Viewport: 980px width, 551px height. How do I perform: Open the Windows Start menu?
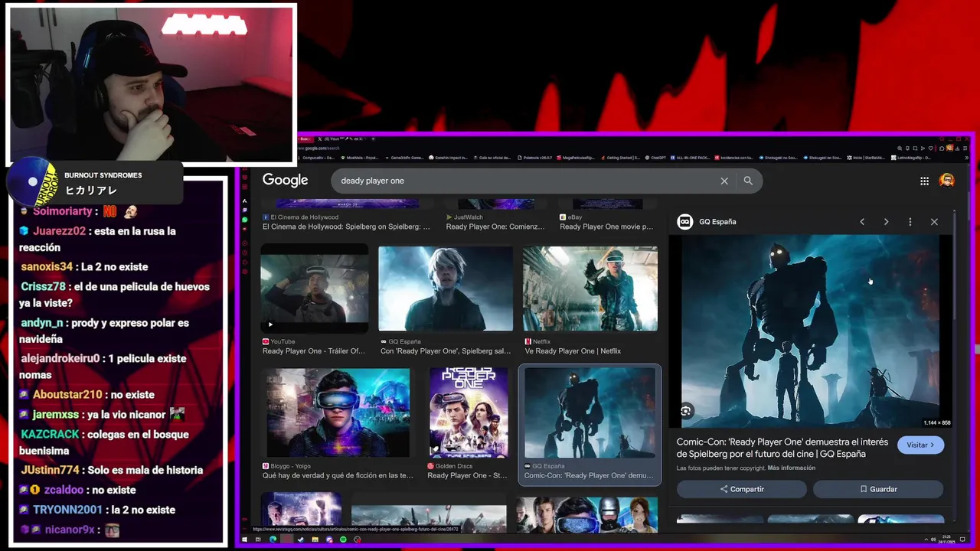pyautogui.click(x=245, y=540)
